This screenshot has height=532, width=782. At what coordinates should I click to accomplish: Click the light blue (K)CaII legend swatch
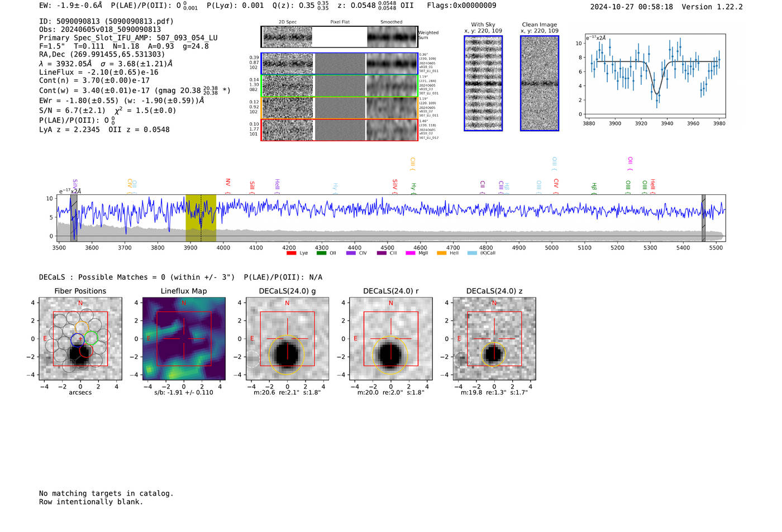click(x=472, y=253)
